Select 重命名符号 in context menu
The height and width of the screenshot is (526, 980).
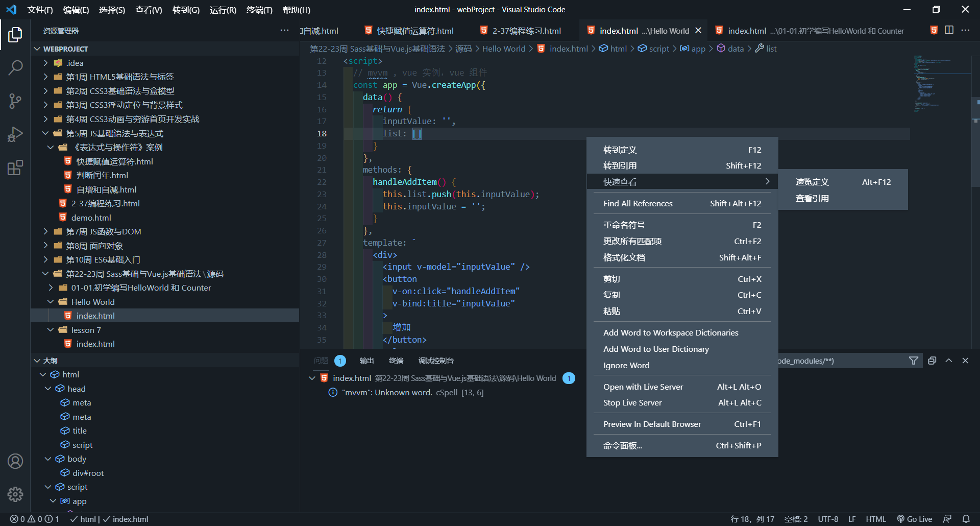[x=682, y=225]
